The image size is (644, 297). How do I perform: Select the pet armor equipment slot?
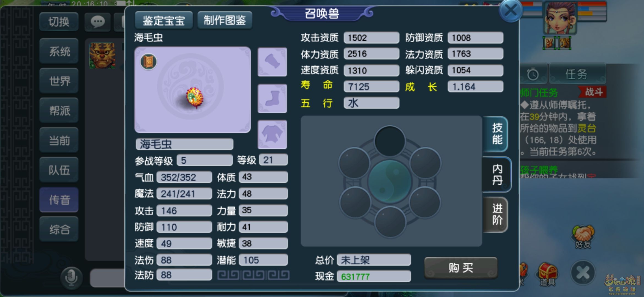pyautogui.click(x=272, y=134)
